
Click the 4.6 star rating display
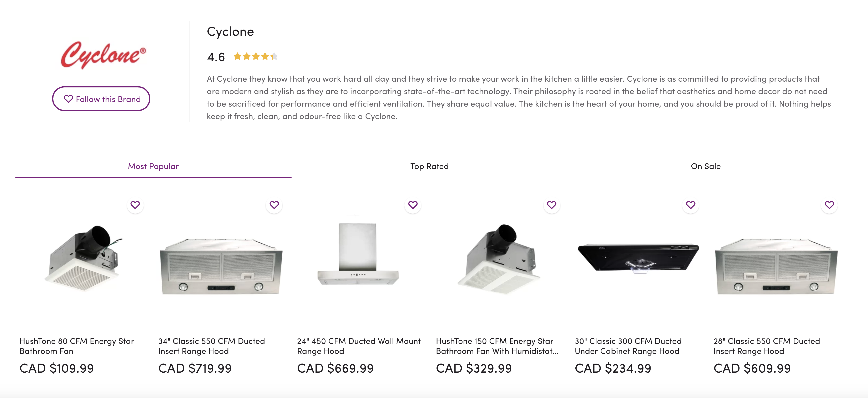coord(216,57)
